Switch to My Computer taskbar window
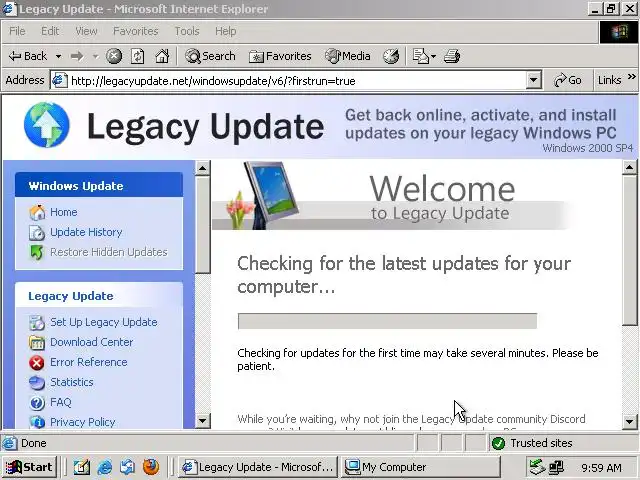Image resolution: width=640 pixels, height=480 pixels. pyautogui.click(x=420, y=467)
